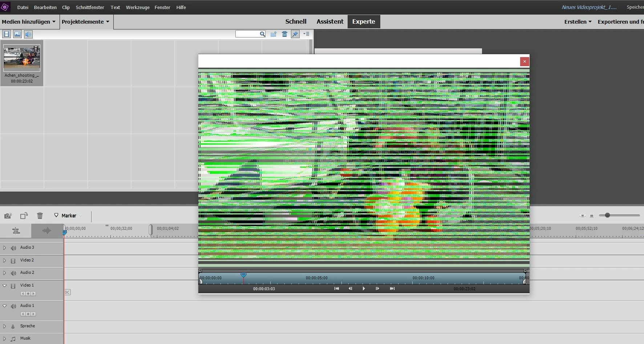Mute the Audio 2 track speaker
Image resolution: width=644 pixels, height=344 pixels.
point(13,273)
